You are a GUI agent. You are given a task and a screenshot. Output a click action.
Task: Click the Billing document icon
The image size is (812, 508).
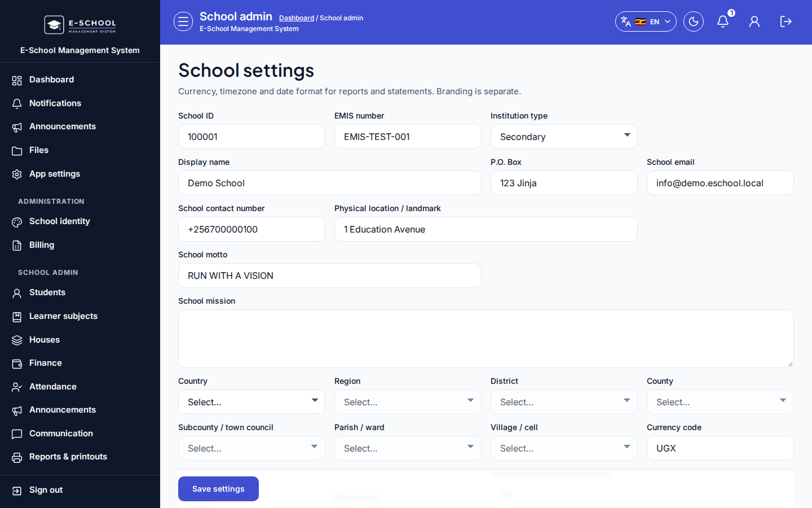tap(17, 246)
